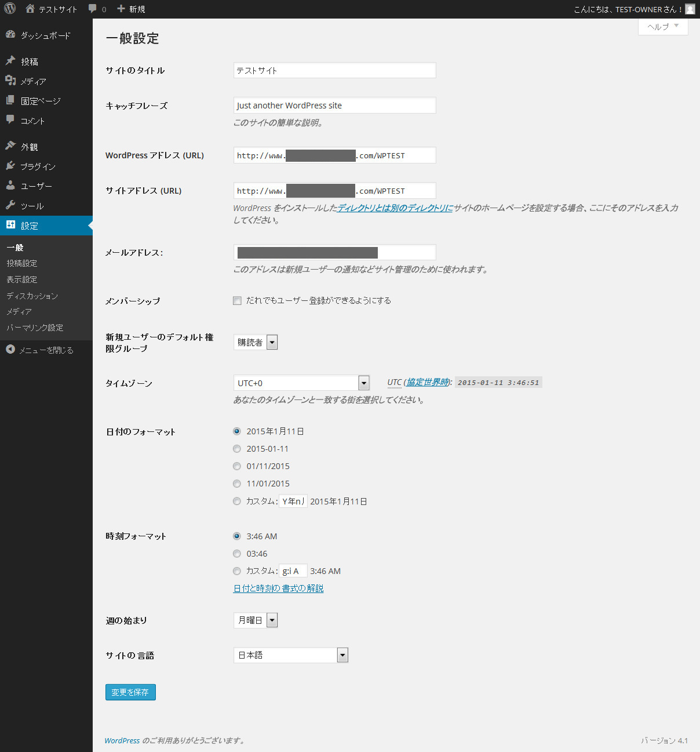Click the サイトのタイトル input field
This screenshot has width=700, height=752.
click(335, 70)
